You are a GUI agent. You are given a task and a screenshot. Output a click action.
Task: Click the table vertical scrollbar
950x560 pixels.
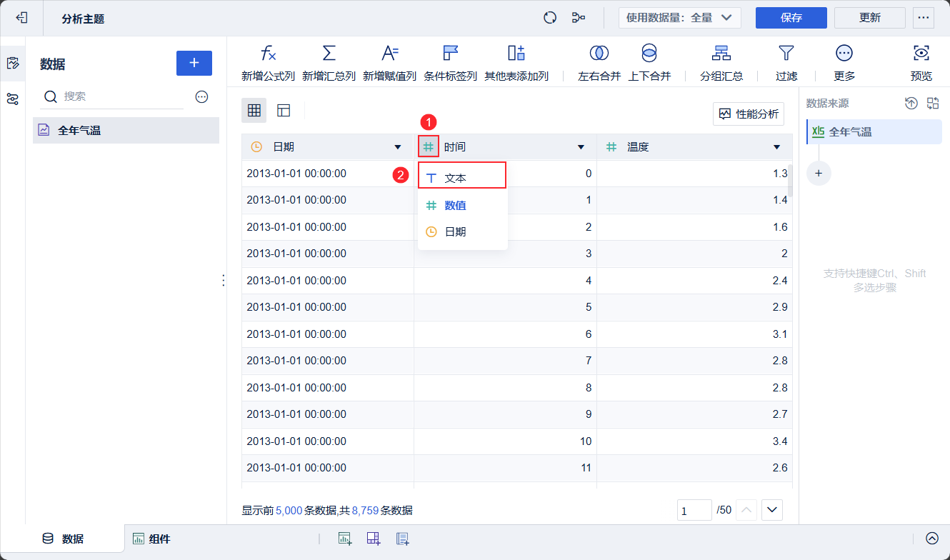(x=791, y=180)
